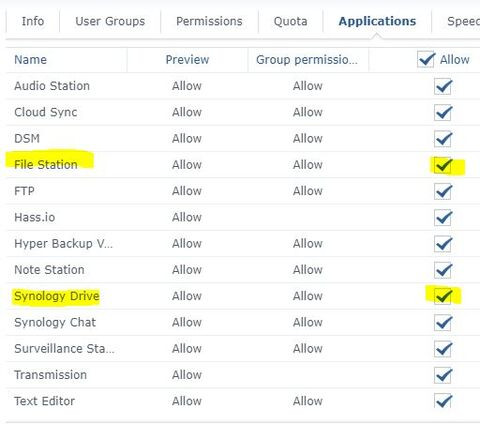Screen dimensions: 480x424
Task: Select the Text Editor row name
Action: point(44,401)
